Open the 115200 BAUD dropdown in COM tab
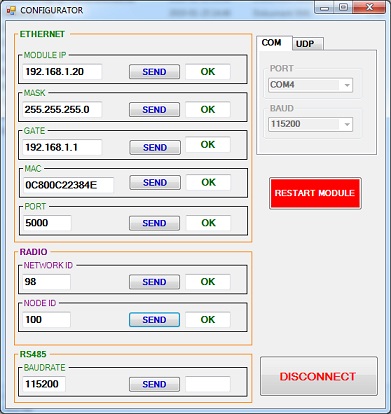This screenshot has width=391, height=414. [310, 124]
